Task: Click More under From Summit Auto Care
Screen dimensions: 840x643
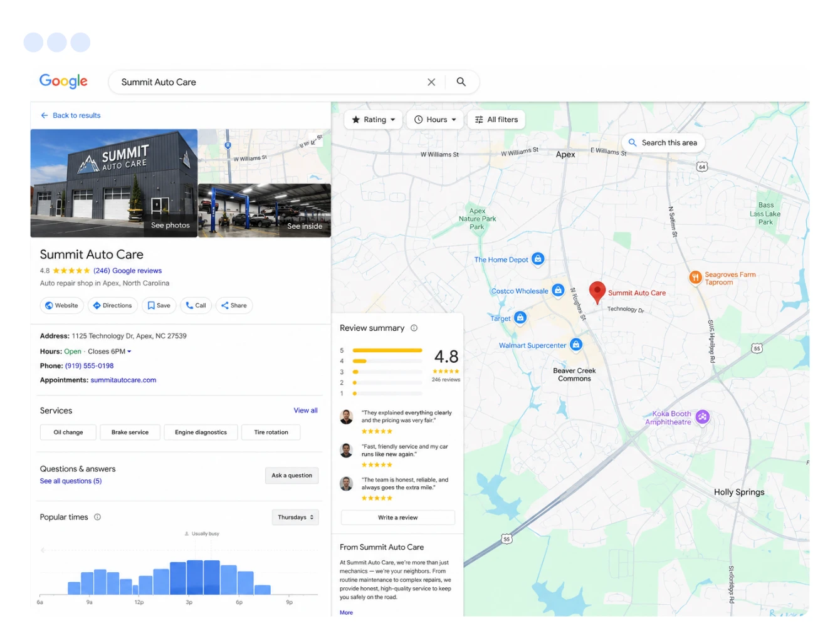Action: (x=347, y=613)
